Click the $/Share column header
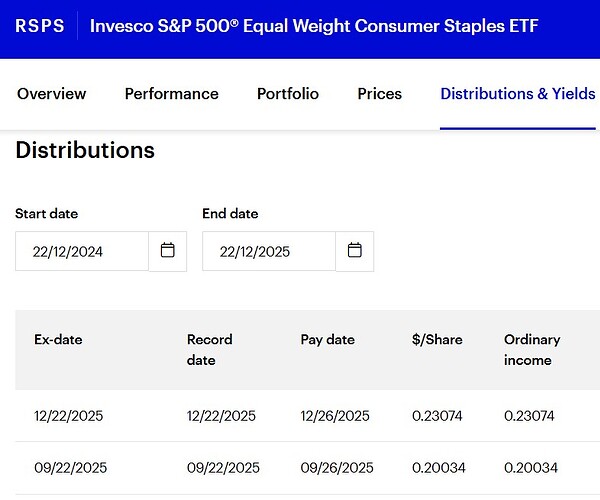 point(437,339)
